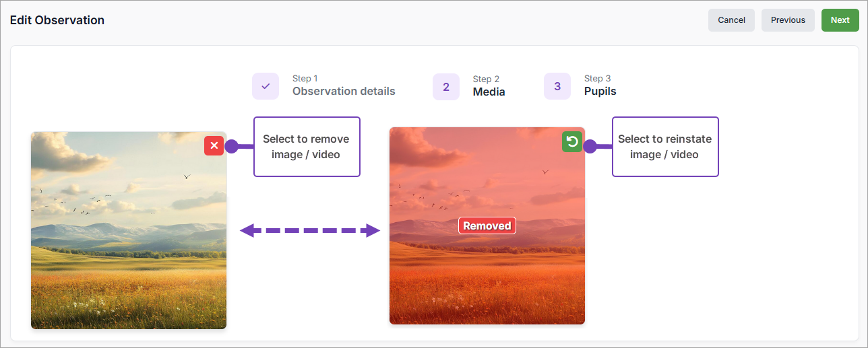Select the number 3 step badge
868x348 pixels.
point(557,86)
